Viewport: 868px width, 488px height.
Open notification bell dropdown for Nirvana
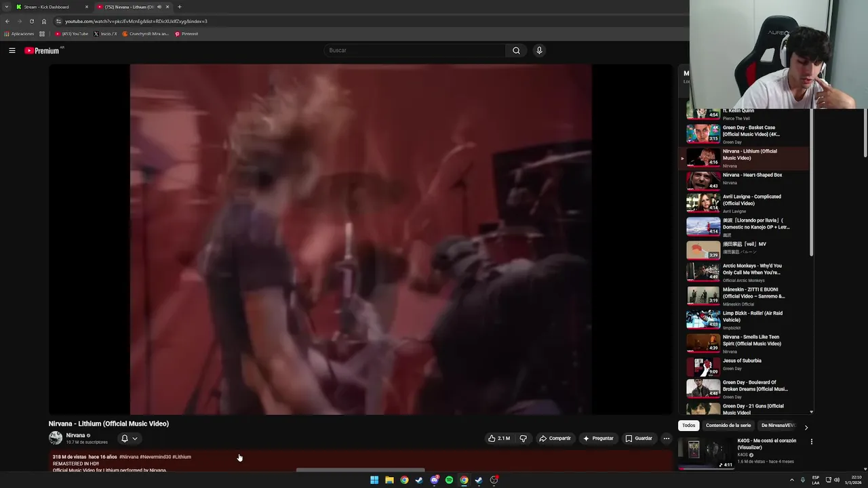(x=129, y=439)
